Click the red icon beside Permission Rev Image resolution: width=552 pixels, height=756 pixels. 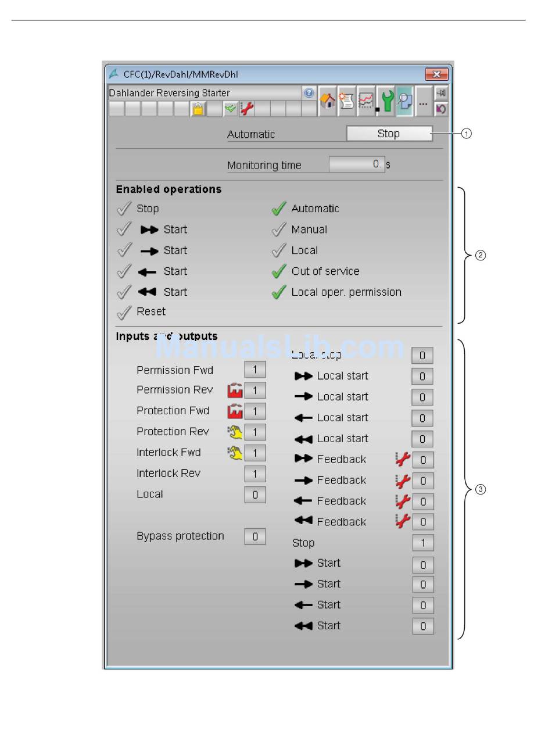pos(235,390)
